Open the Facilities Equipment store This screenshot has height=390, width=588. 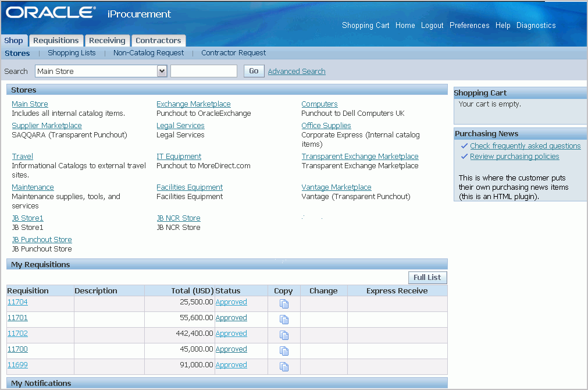190,187
